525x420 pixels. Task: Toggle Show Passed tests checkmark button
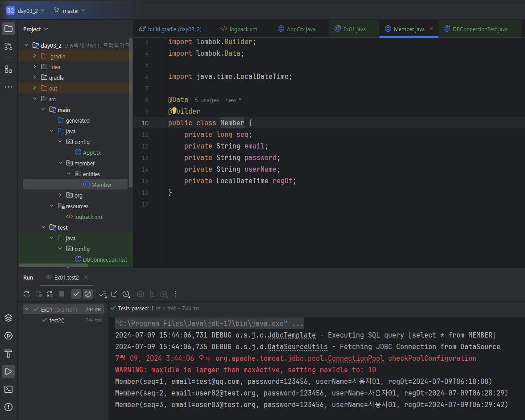[x=76, y=294]
